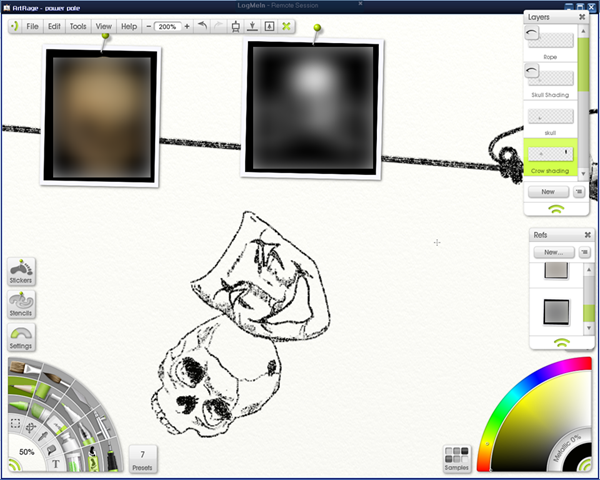Image resolution: width=600 pixels, height=480 pixels.
Task: Open the File menu
Action: coord(32,26)
